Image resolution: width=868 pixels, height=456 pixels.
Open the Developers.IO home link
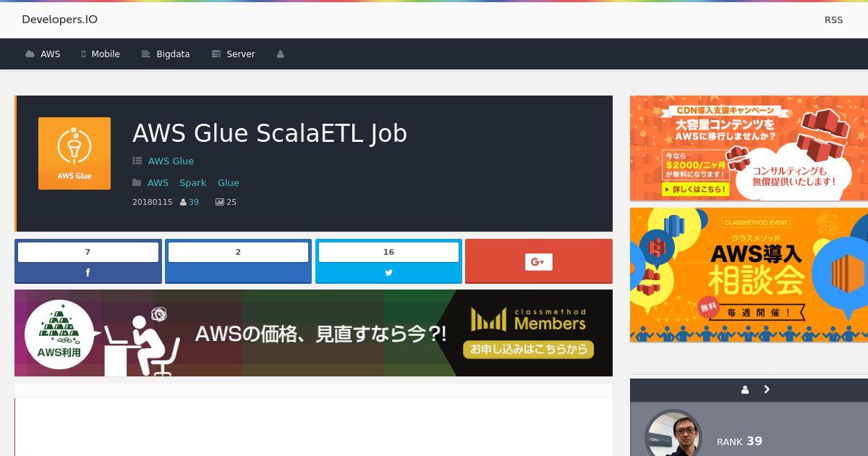[x=59, y=20]
